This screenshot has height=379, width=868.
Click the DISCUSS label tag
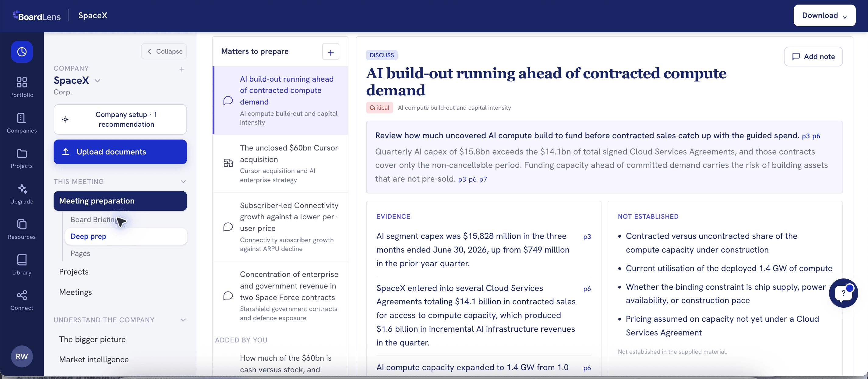click(x=381, y=55)
